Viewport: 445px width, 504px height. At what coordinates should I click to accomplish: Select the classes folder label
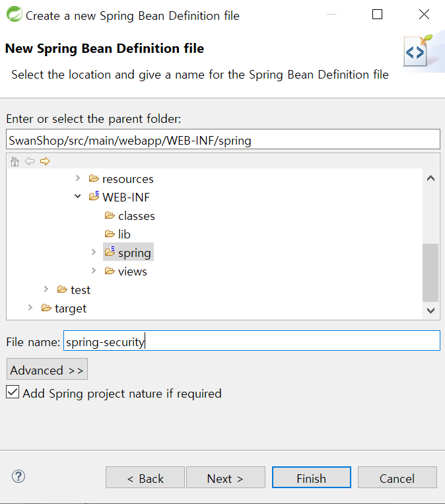coord(137,216)
